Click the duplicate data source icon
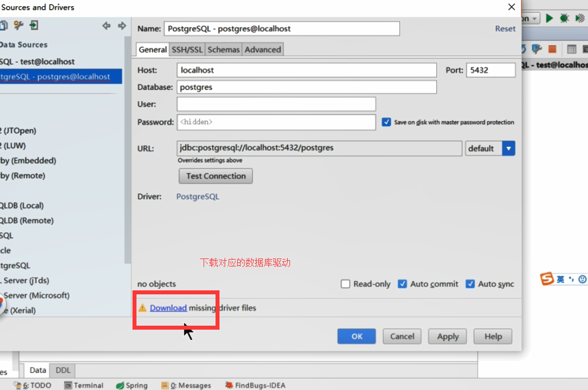 pos(3,26)
